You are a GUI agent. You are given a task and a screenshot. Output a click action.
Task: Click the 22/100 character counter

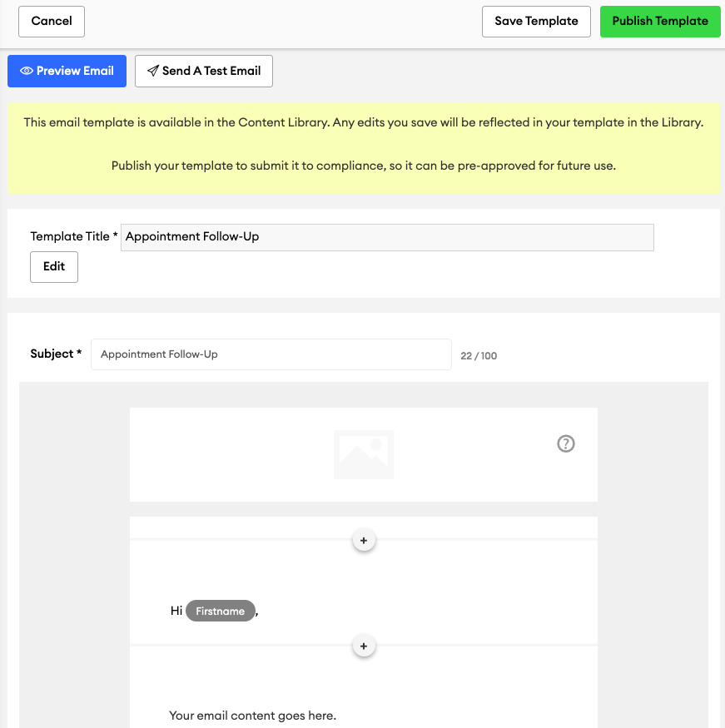coord(479,355)
